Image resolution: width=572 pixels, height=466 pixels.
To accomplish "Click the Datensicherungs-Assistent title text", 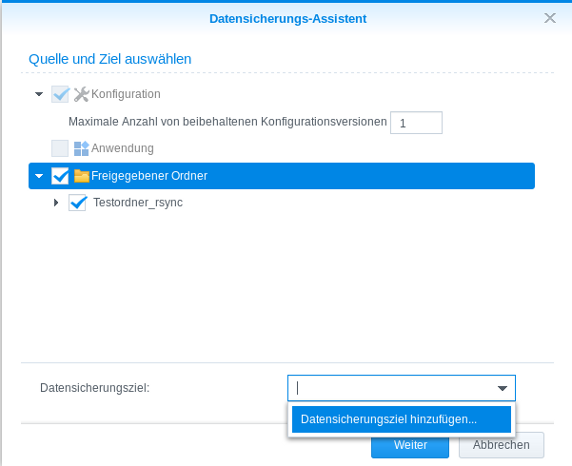I will coord(288,19).
